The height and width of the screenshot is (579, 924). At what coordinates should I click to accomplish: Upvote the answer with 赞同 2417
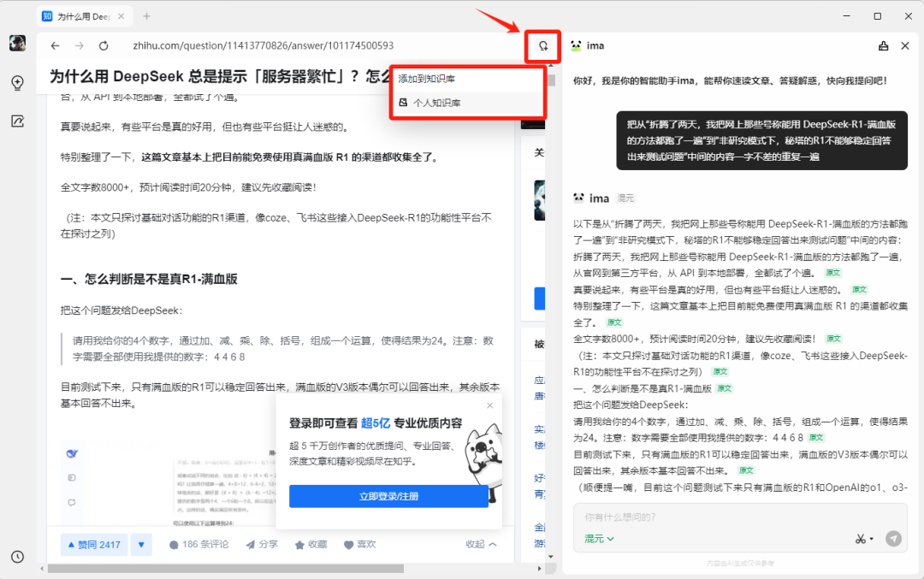coord(94,545)
